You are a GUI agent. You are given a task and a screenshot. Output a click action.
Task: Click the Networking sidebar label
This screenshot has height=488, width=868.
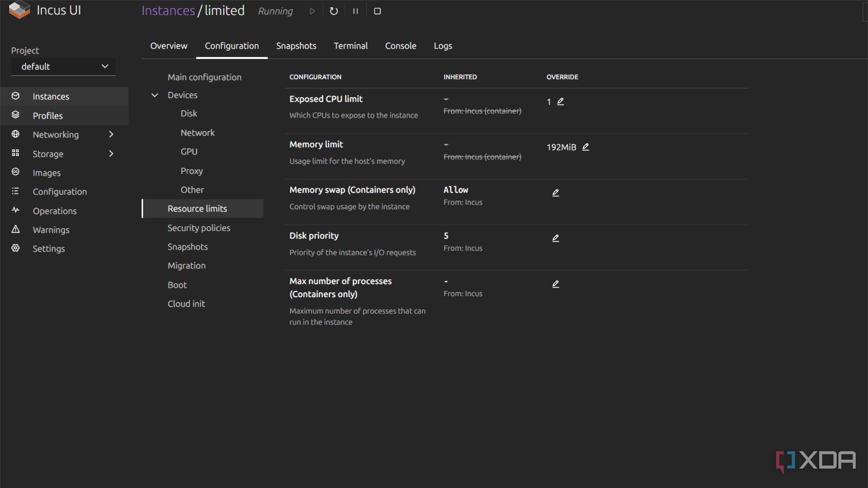[56, 135]
